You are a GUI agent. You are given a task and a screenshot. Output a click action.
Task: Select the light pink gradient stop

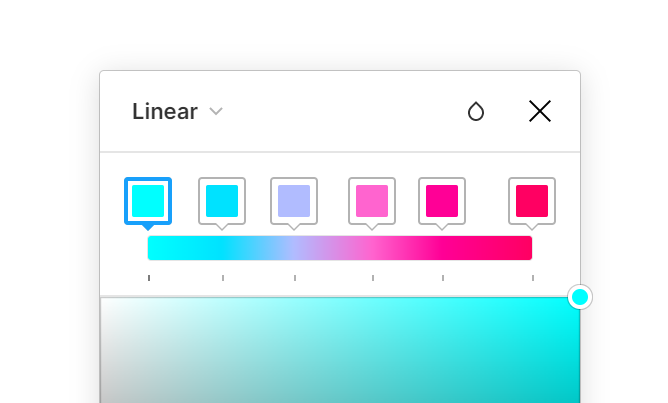pos(372,201)
